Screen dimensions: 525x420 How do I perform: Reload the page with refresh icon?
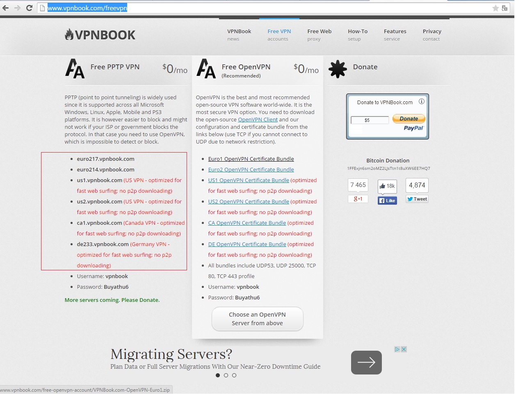(29, 8)
